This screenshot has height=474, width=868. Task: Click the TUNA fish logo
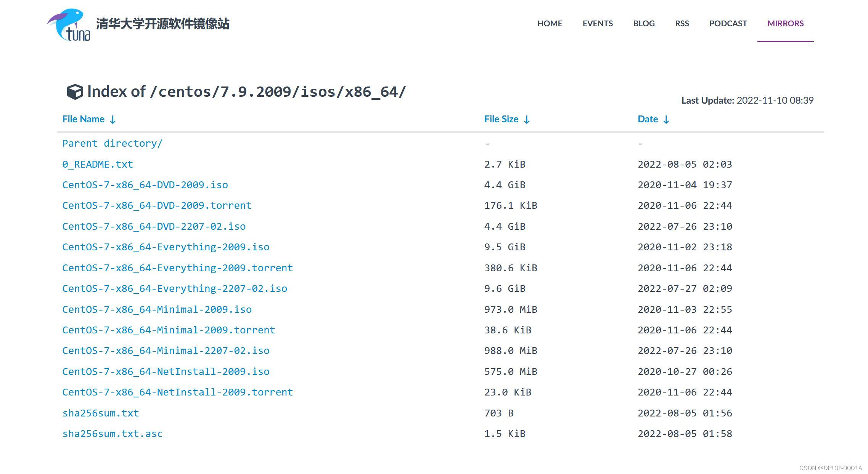click(69, 25)
